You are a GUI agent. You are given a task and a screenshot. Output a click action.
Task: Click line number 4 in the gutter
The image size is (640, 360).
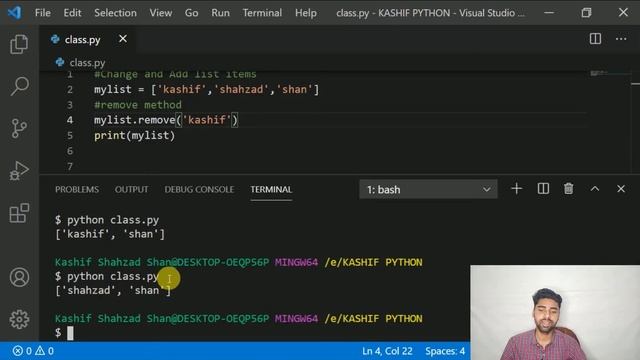pyautogui.click(x=70, y=120)
